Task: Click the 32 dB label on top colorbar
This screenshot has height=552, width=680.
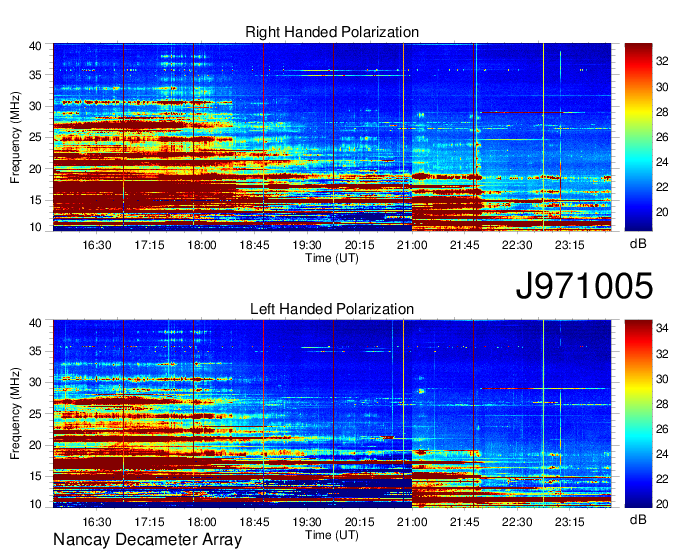Action: (x=662, y=62)
